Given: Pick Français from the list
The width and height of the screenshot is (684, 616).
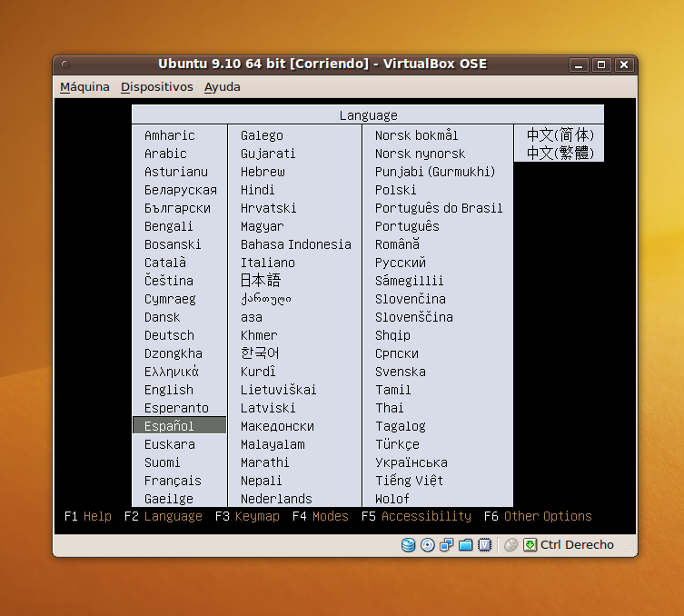Looking at the screenshot, I should [173, 481].
